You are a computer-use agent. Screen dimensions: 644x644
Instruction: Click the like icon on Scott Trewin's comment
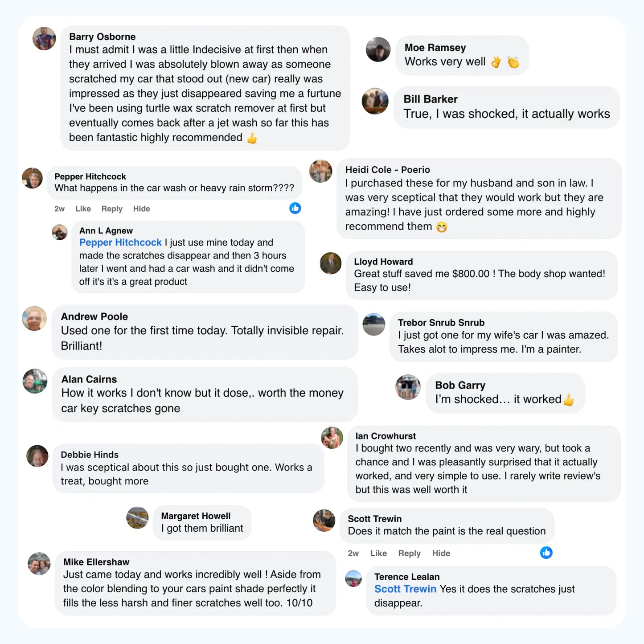(546, 553)
